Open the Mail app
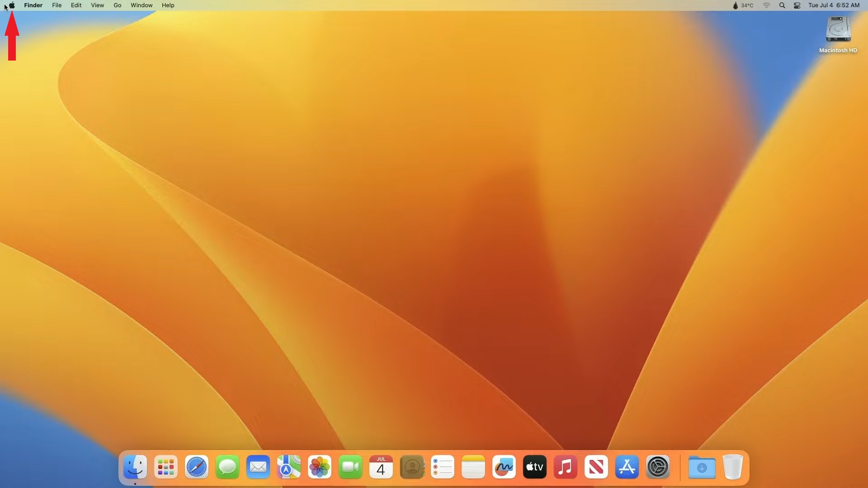868x488 pixels. [258, 467]
